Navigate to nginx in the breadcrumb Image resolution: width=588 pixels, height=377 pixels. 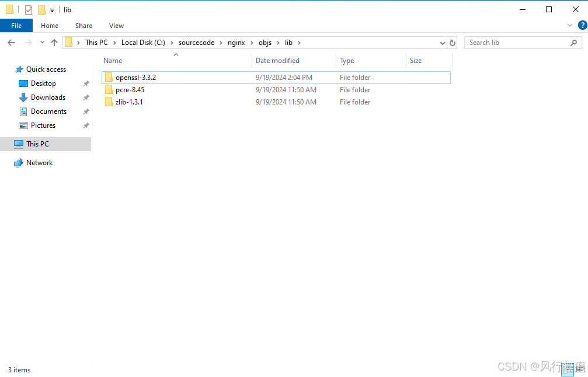236,43
